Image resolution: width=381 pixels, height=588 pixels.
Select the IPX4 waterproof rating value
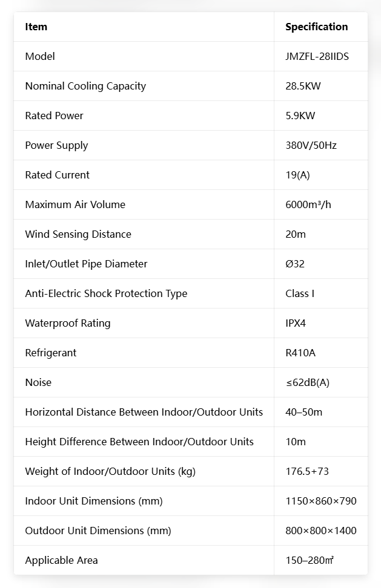click(296, 323)
